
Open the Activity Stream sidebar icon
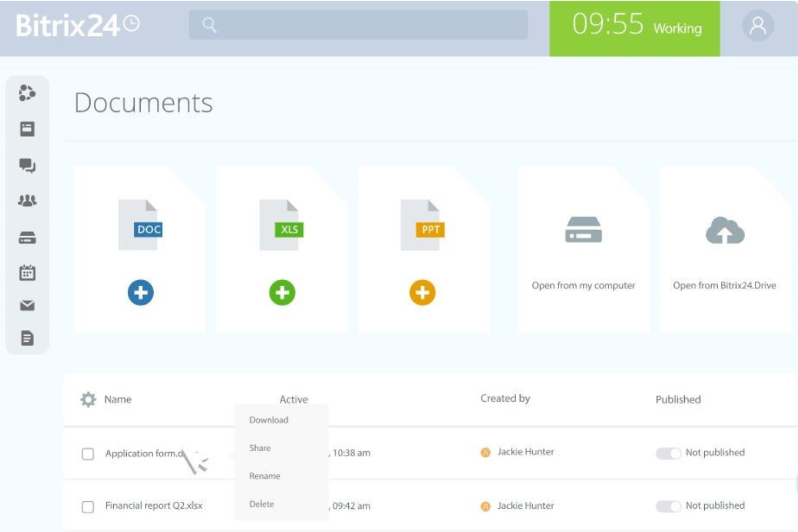click(x=28, y=93)
